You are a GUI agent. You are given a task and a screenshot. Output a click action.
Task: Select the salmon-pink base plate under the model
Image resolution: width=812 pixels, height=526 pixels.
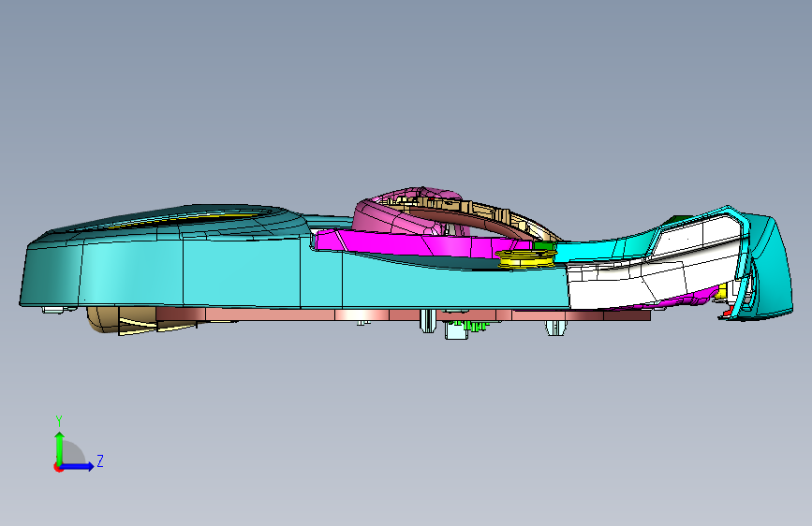tap(404, 314)
